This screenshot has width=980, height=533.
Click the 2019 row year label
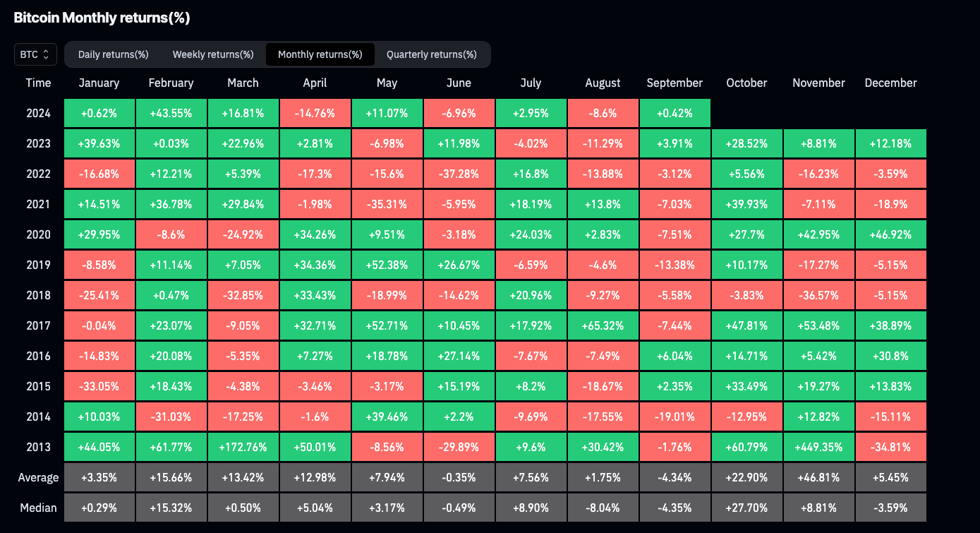(38, 265)
